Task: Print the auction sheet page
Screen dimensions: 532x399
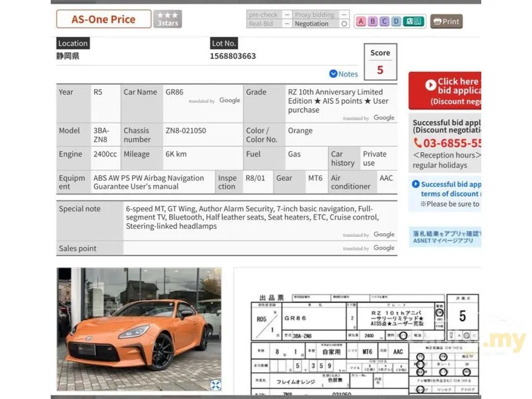Action: click(446, 22)
